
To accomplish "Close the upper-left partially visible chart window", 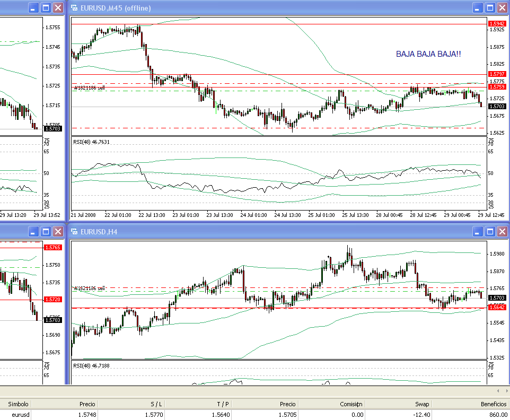I will coord(58,8).
